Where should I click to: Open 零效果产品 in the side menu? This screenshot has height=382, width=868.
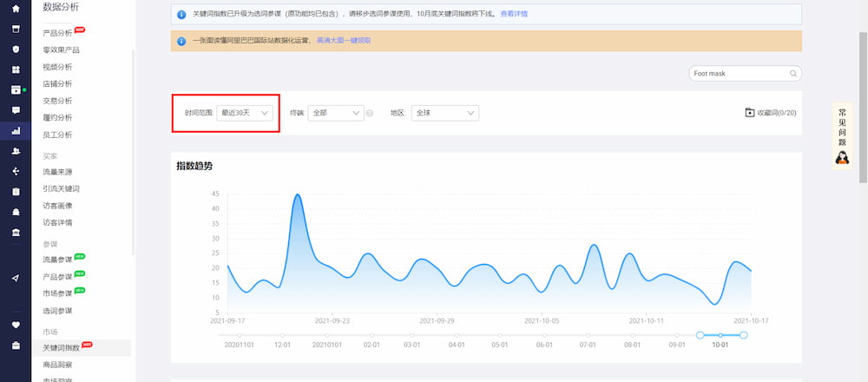(x=62, y=49)
